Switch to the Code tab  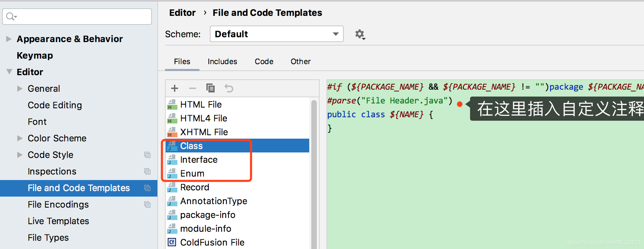pos(264,61)
